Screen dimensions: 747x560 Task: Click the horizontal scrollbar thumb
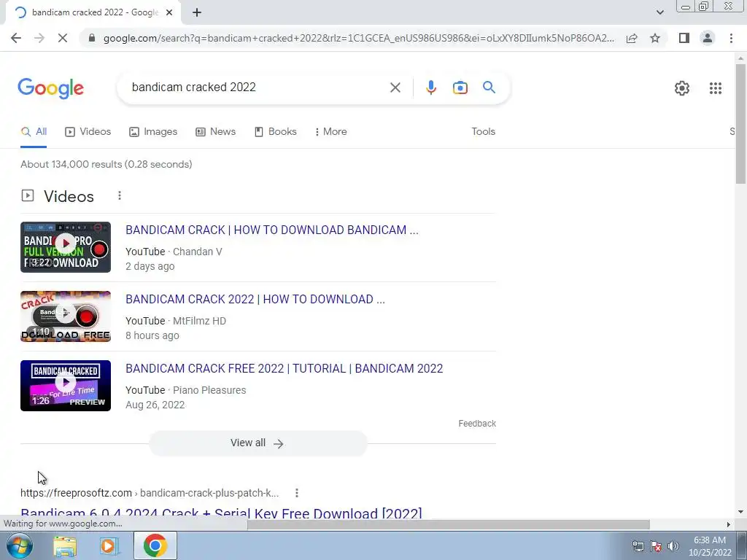pyautogui.click(x=449, y=524)
